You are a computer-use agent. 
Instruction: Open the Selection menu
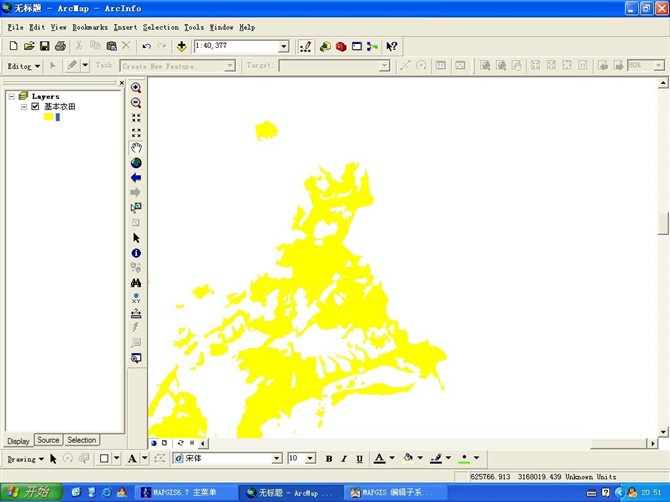(161, 27)
